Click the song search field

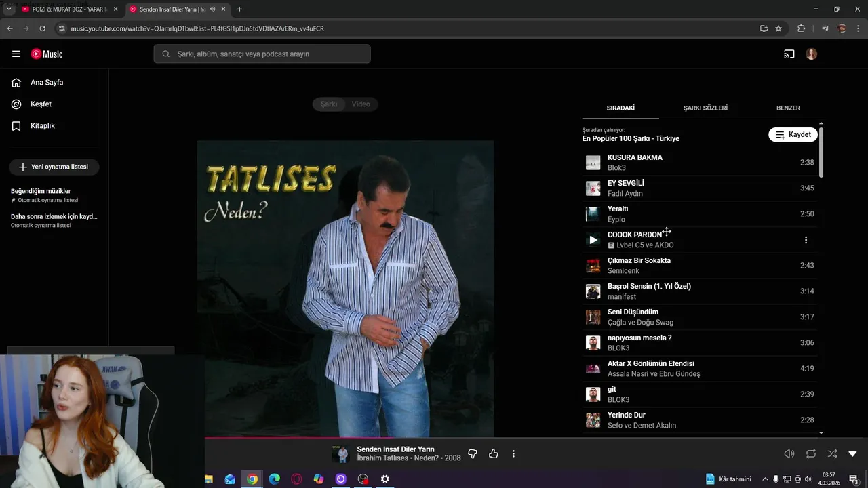(262, 54)
